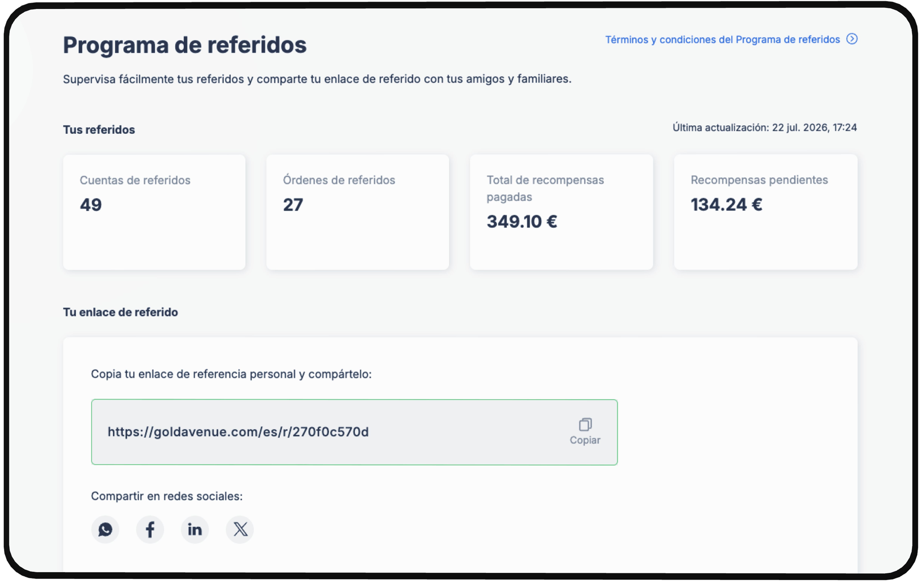Click the Cuentas de referidos card
The width and height of the screenshot is (924, 583).
pyautogui.click(x=154, y=212)
